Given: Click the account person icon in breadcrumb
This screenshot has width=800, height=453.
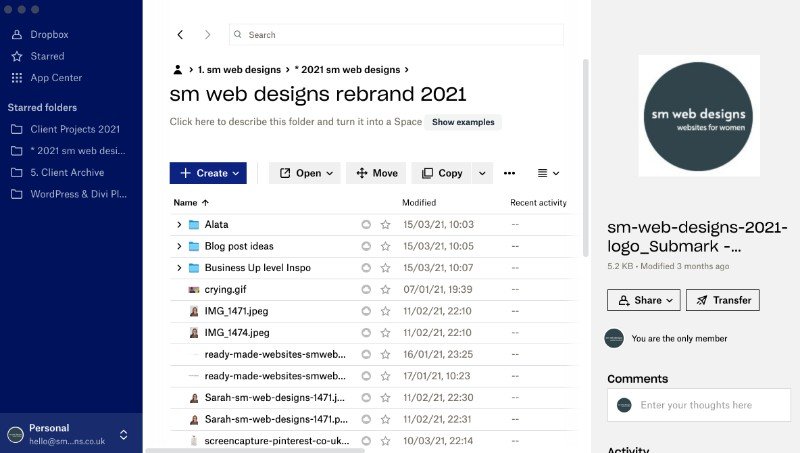Looking at the screenshot, I should [x=178, y=69].
